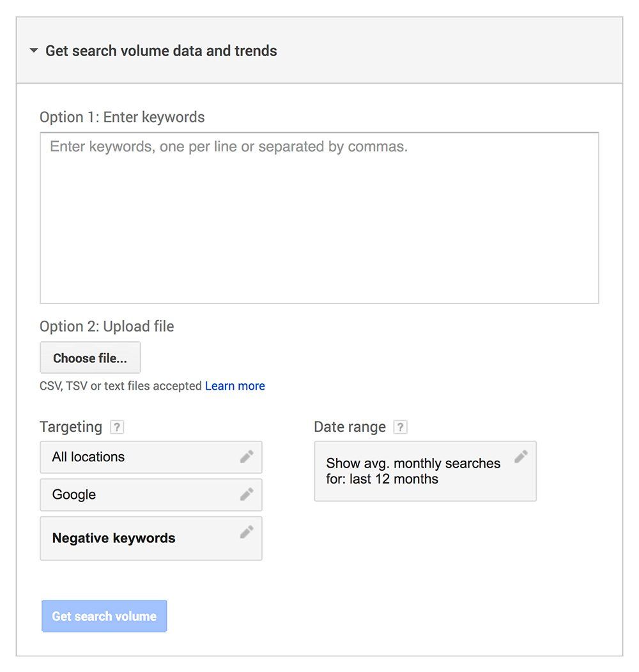Click the Choose file button

coord(90,358)
